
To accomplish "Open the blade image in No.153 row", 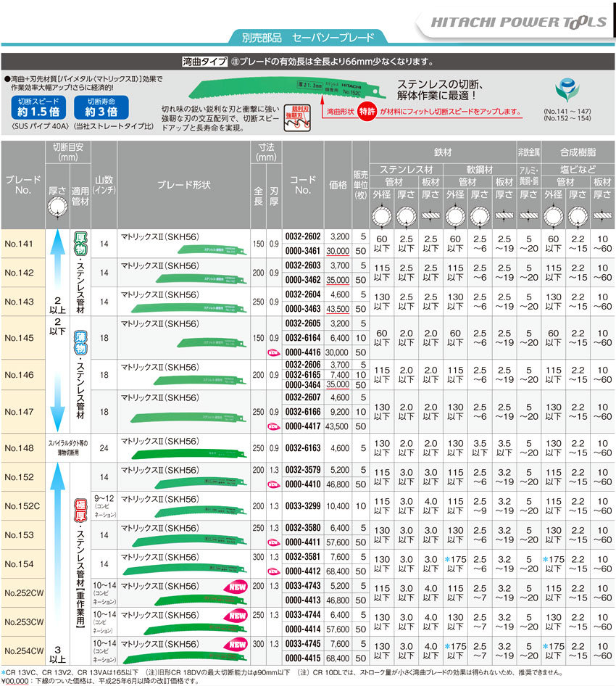I will tap(189, 540).
